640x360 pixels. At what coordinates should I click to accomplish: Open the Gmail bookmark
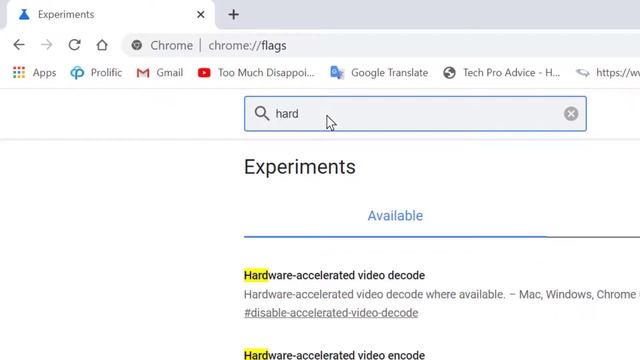click(x=160, y=73)
